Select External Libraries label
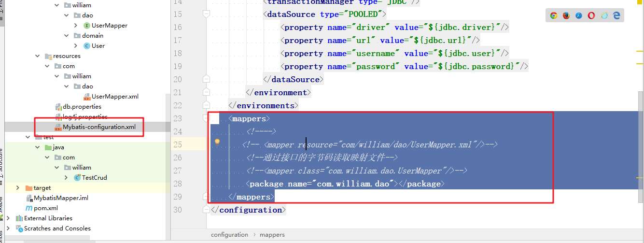Image resolution: width=644 pixels, height=243 pixels. [48, 218]
